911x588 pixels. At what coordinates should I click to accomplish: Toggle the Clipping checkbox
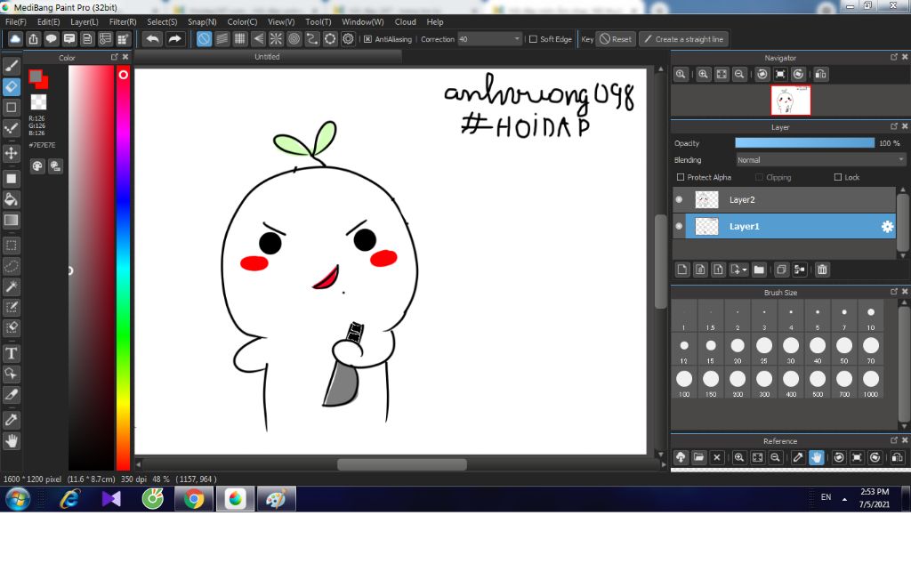pyautogui.click(x=759, y=177)
